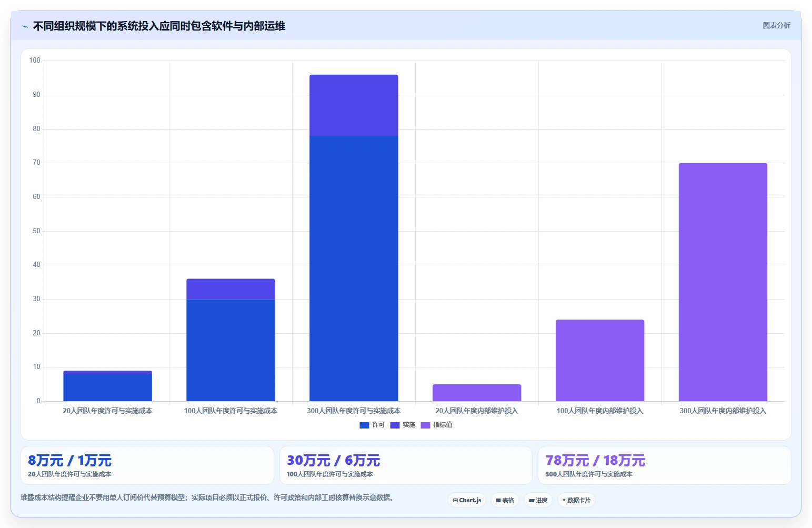Click the 实施 top segment of 100人团队 bar
812x528 pixels.
[x=230, y=289]
